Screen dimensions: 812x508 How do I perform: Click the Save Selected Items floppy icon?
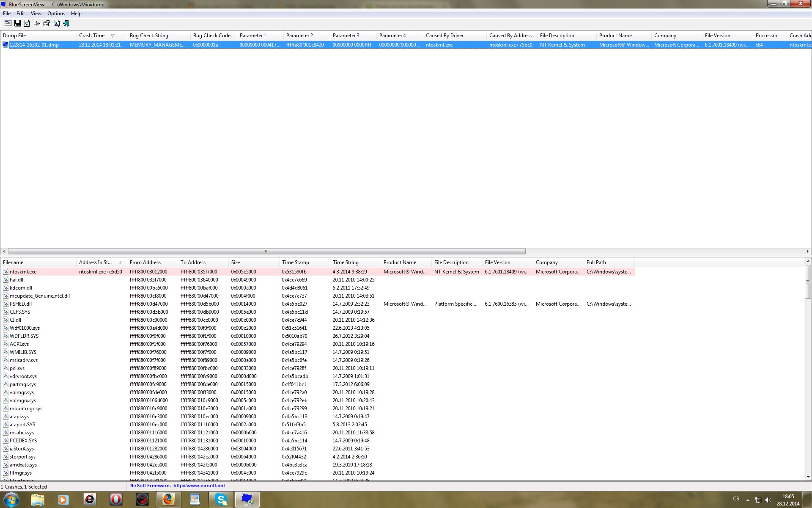coord(17,24)
